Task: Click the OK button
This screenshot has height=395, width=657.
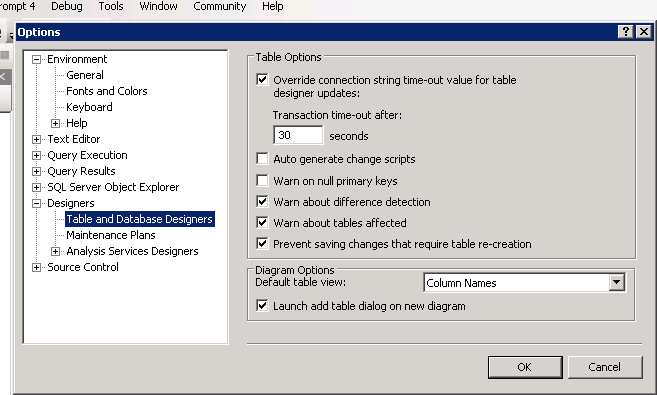Action: pos(525,367)
